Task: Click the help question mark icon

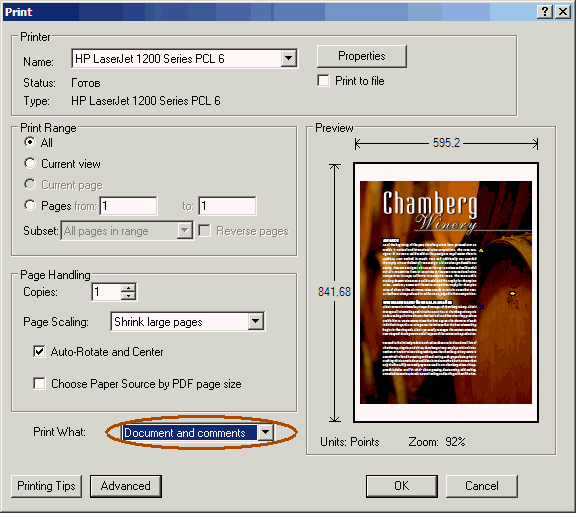Action: point(545,12)
